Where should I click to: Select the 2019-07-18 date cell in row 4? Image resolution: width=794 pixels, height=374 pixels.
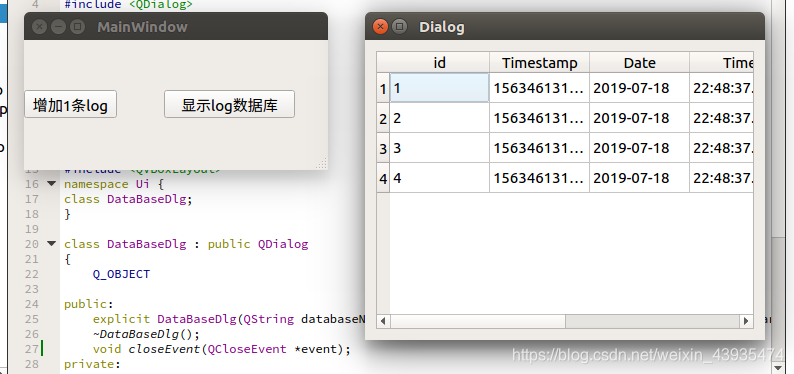click(640, 178)
